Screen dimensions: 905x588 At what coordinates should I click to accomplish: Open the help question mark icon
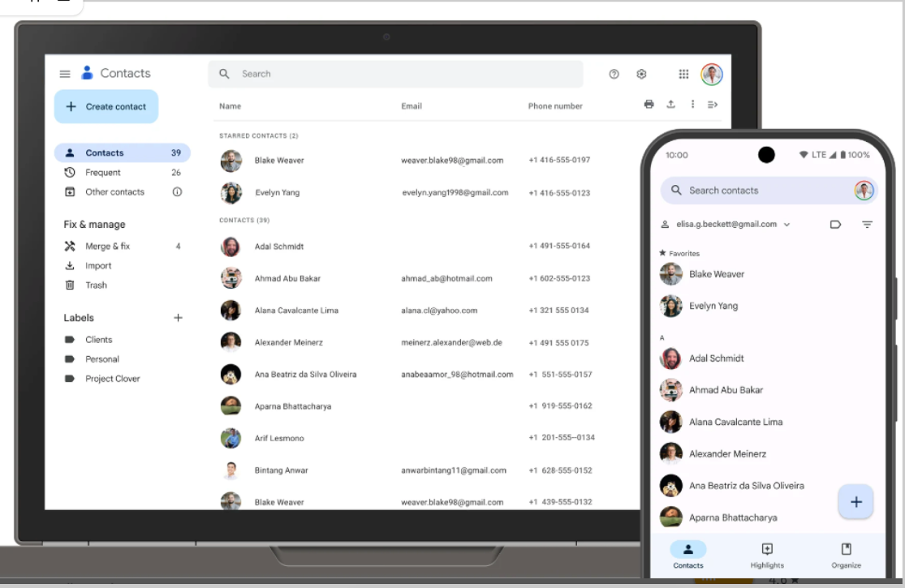(x=614, y=74)
